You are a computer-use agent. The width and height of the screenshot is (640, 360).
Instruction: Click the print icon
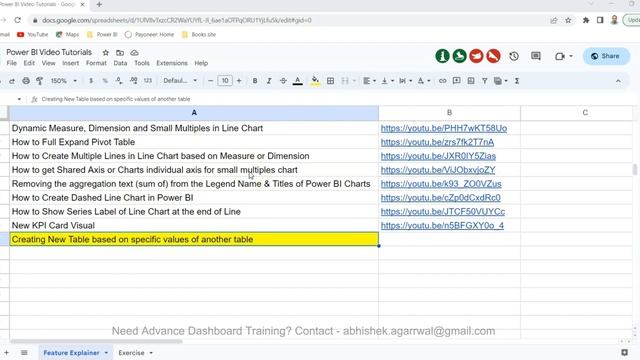pyautogui.click(x=26, y=81)
